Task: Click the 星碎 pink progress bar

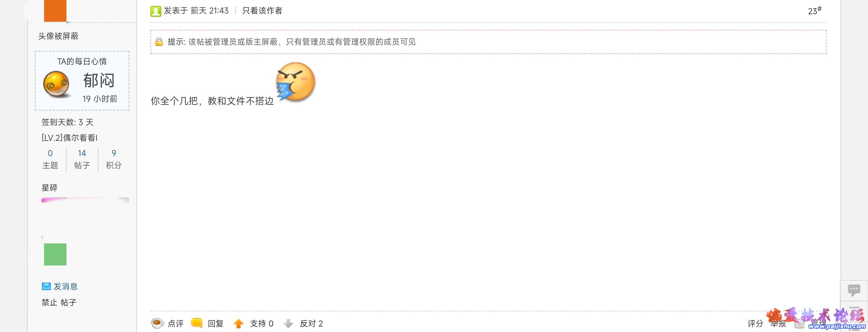Action: pyautogui.click(x=85, y=200)
